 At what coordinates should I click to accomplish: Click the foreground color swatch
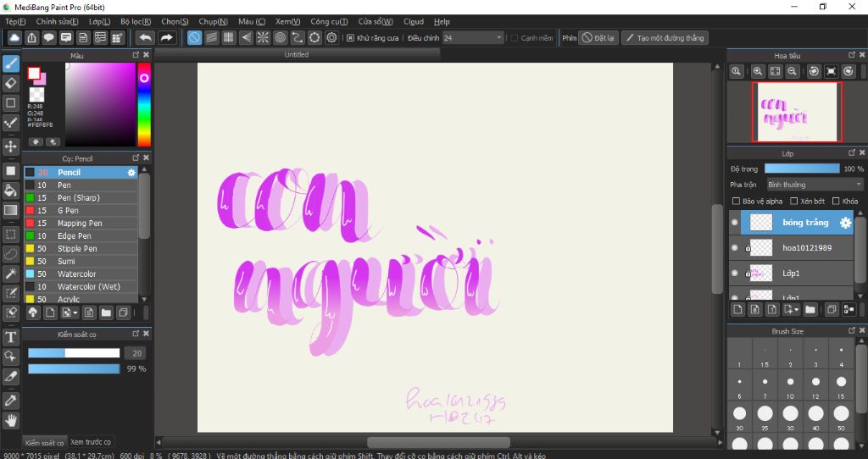click(x=34, y=73)
